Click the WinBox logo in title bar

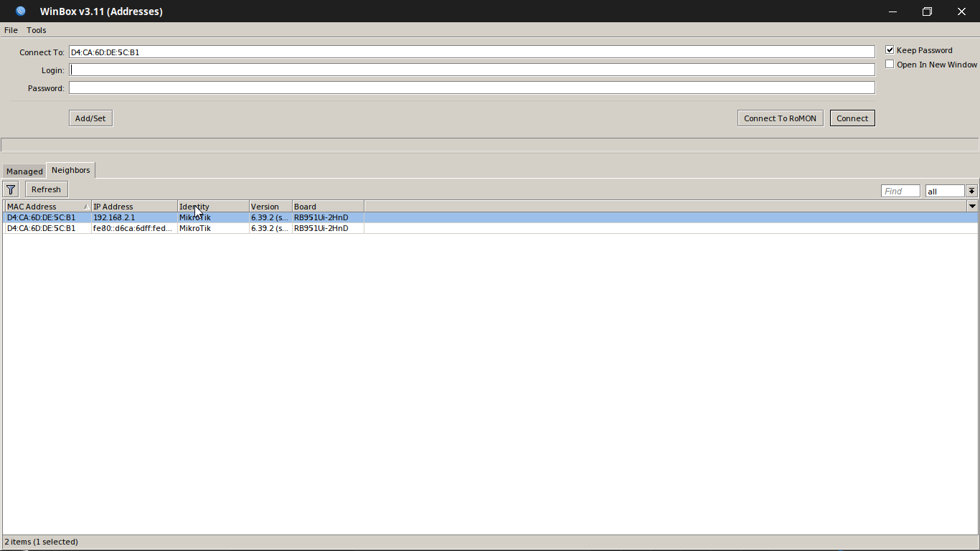(21, 11)
